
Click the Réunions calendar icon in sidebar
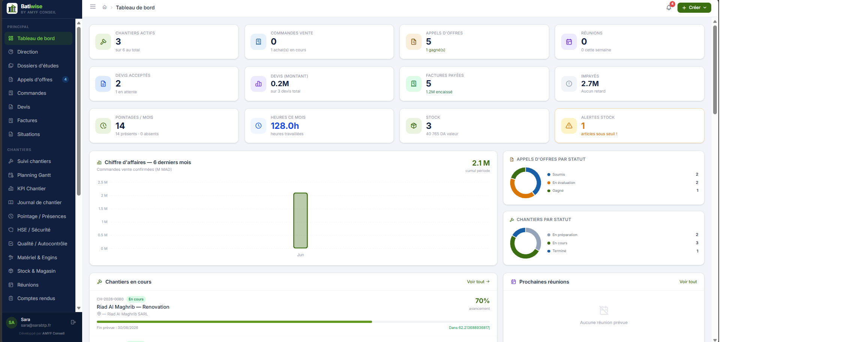[x=11, y=285]
